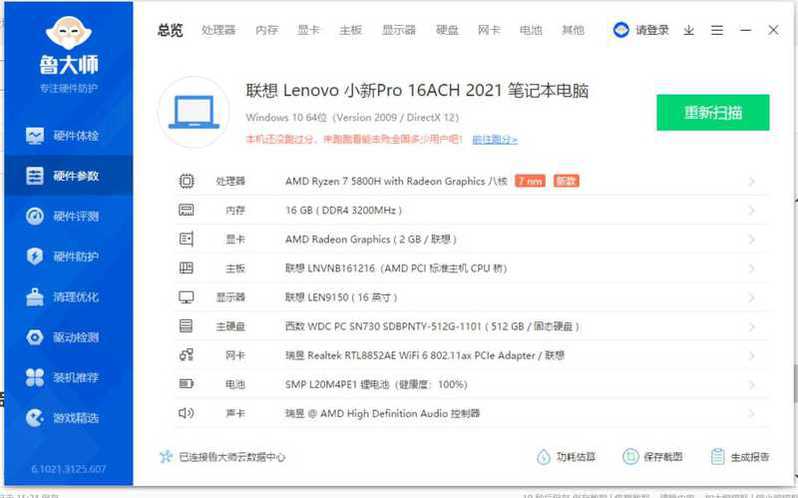
Task: Click 已连接鲁大师云数据中心 status text
Action: (232, 457)
